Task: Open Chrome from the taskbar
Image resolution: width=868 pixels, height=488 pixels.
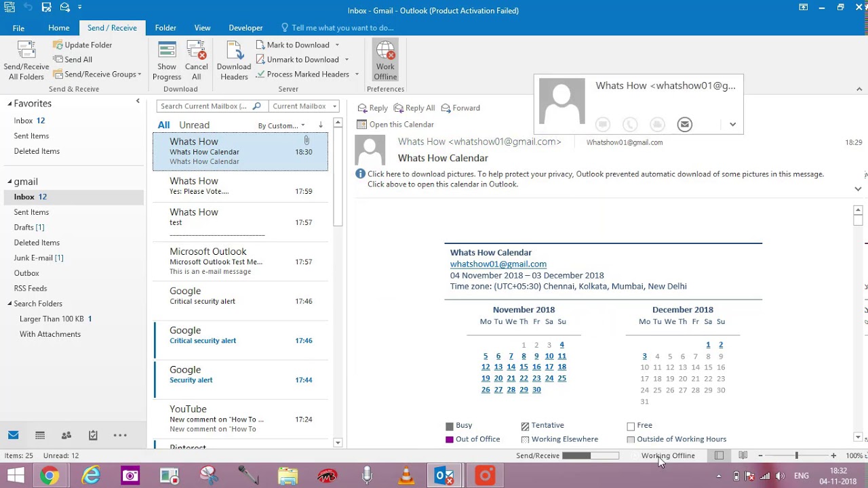Action: 49,476
